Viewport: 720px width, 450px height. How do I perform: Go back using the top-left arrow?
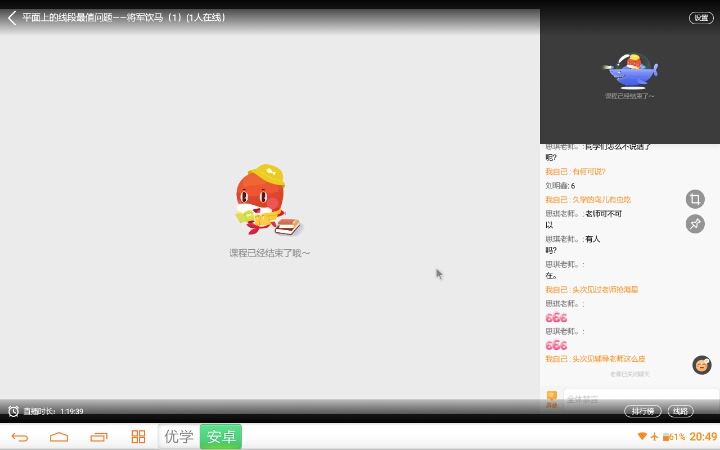click(x=12, y=17)
